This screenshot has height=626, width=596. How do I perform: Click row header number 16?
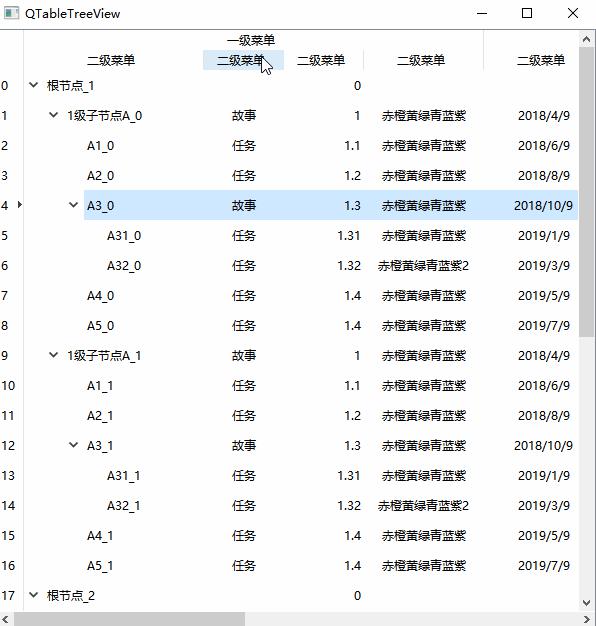pyautogui.click(x=8, y=565)
